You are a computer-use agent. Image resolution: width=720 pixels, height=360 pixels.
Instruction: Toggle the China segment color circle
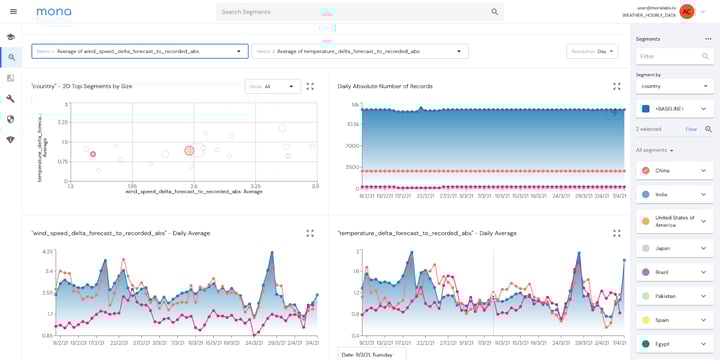[646, 170]
